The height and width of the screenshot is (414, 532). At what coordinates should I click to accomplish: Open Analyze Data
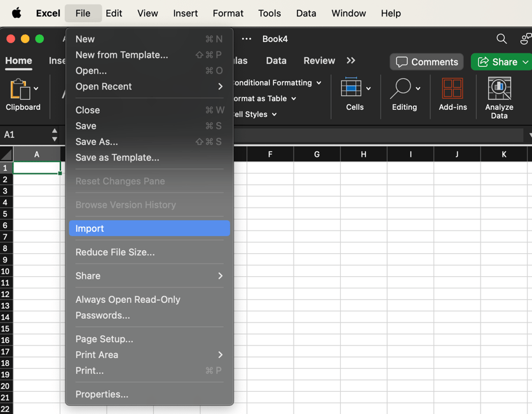click(498, 90)
